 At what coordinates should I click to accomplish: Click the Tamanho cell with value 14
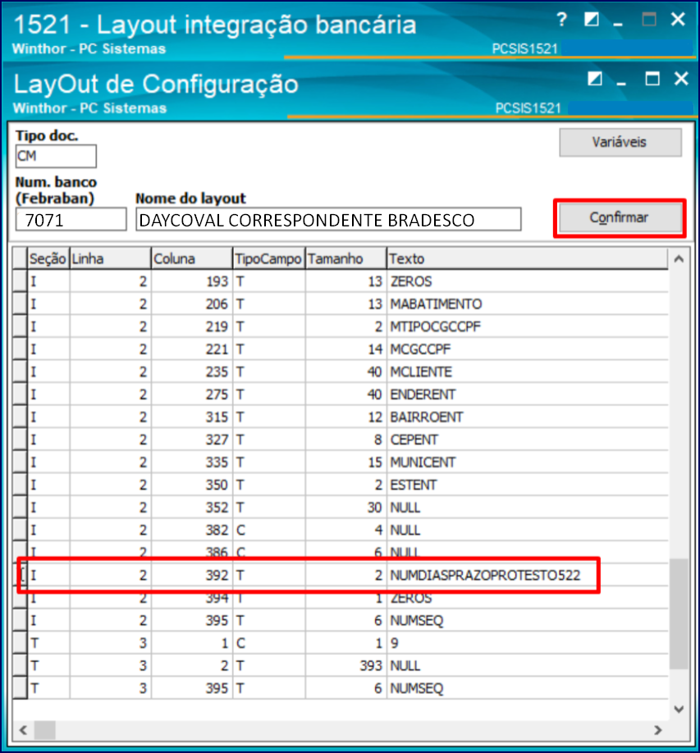point(346,349)
